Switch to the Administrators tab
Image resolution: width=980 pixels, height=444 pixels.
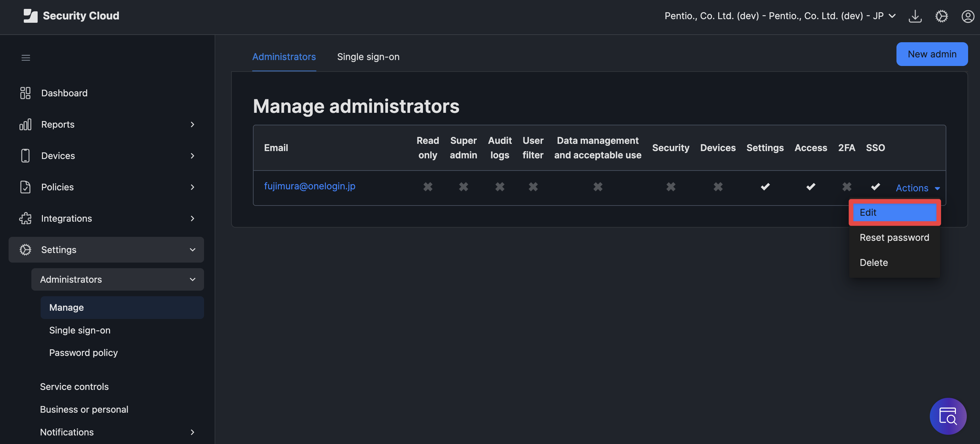tap(284, 57)
